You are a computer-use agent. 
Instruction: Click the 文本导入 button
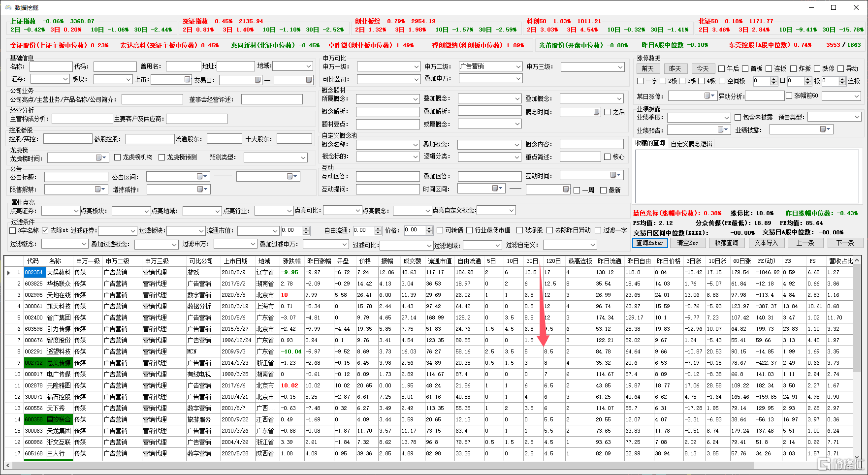point(766,243)
